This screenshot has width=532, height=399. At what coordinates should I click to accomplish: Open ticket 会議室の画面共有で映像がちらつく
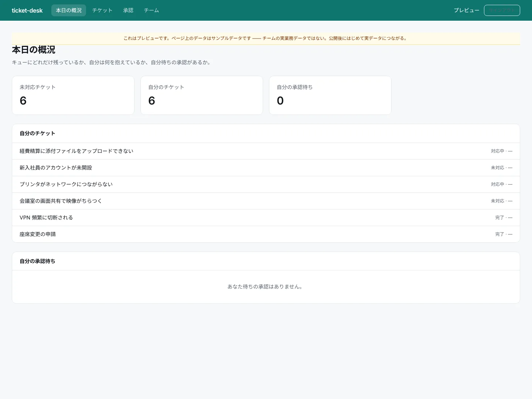tap(266, 201)
